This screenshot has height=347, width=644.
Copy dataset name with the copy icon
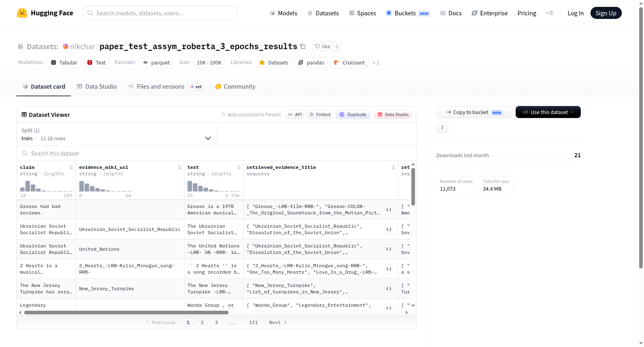coord(303,47)
